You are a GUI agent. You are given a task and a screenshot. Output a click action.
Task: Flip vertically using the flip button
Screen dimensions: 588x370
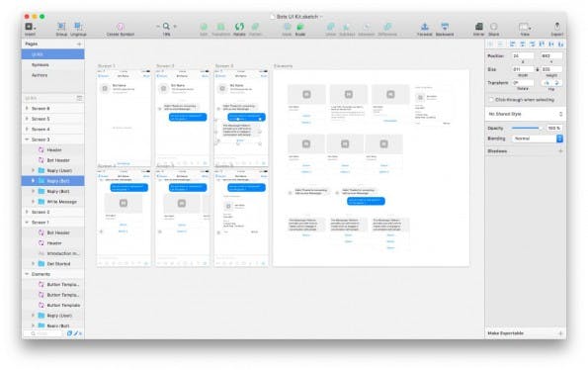click(x=557, y=83)
